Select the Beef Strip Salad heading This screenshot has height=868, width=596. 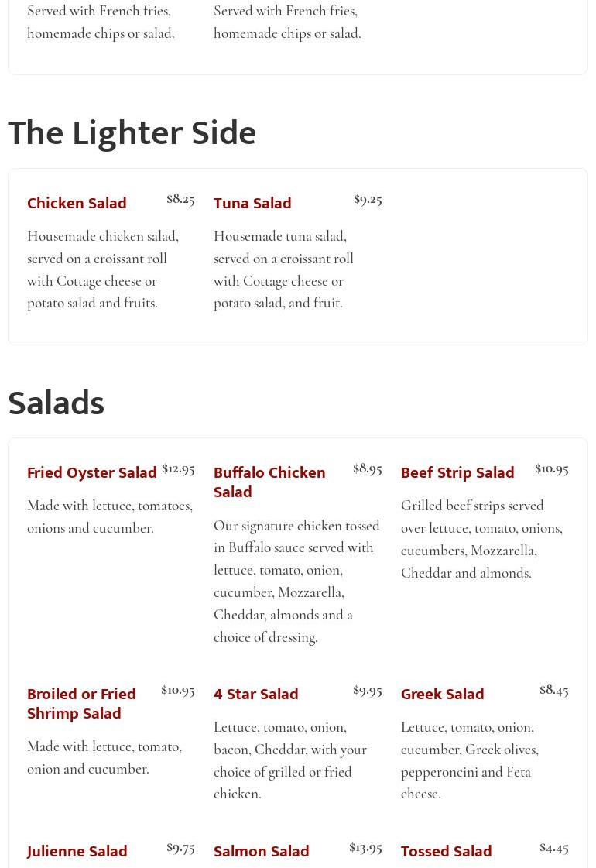(x=457, y=473)
